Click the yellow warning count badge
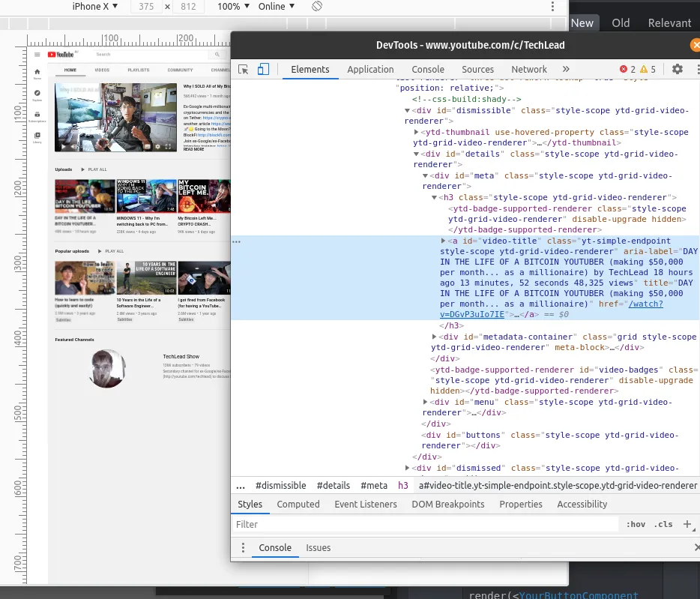This screenshot has width=700, height=599. click(x=648, y=69)
